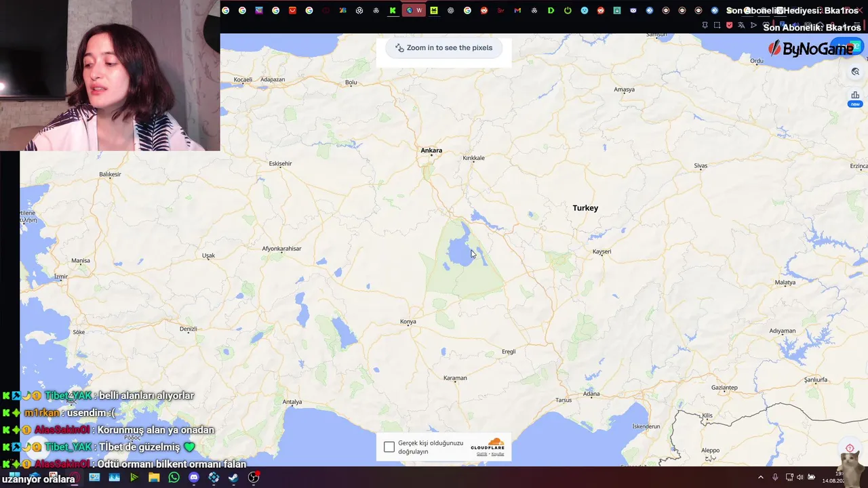Click the Sivas city label
The image size is (868, 488).
click(x=701, y=166)
